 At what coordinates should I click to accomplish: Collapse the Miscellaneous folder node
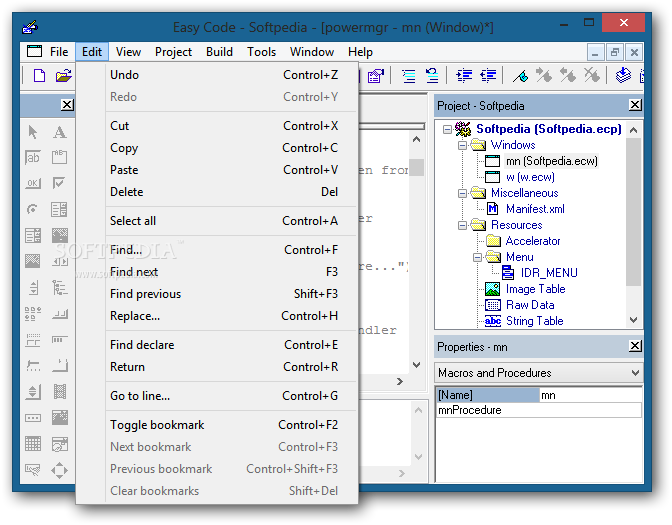[462, 193]
